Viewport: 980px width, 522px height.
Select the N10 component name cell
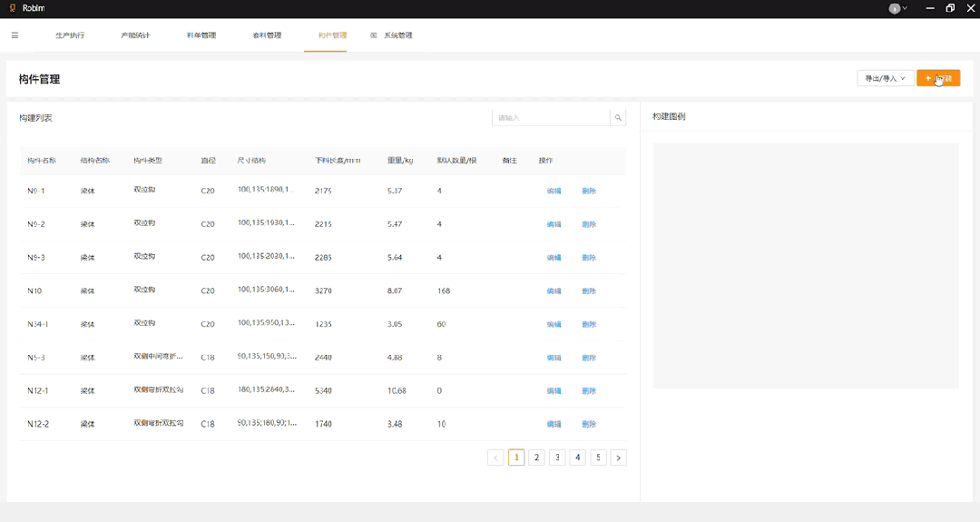[x=34, y=291]
